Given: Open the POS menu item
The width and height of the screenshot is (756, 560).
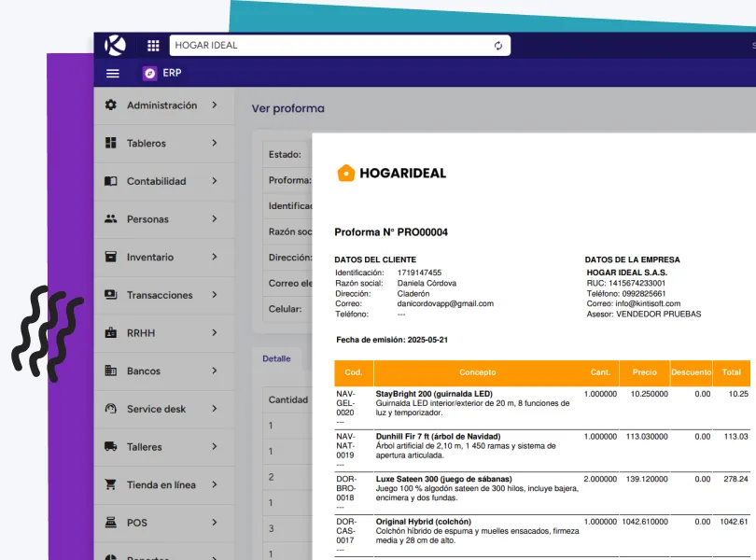Looking at the screenshot, I should click(137, 523).
